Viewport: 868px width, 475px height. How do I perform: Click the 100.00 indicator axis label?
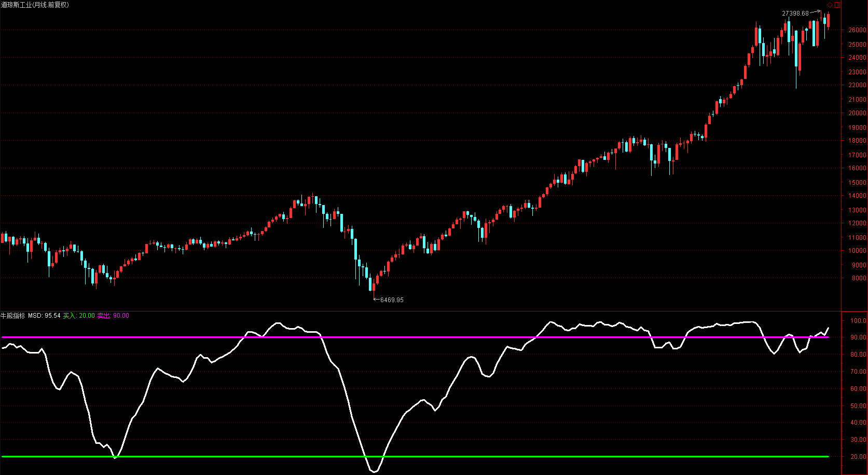pos(858,321)
